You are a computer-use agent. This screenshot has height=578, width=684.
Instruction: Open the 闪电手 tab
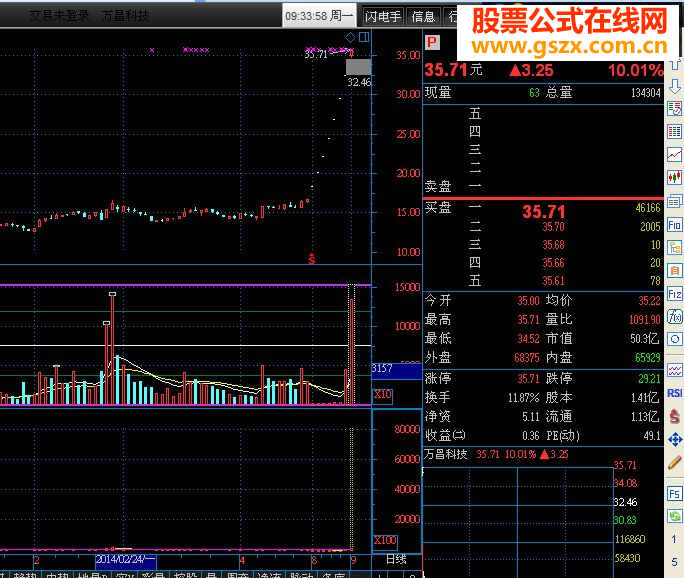click(x=383, y=17)
